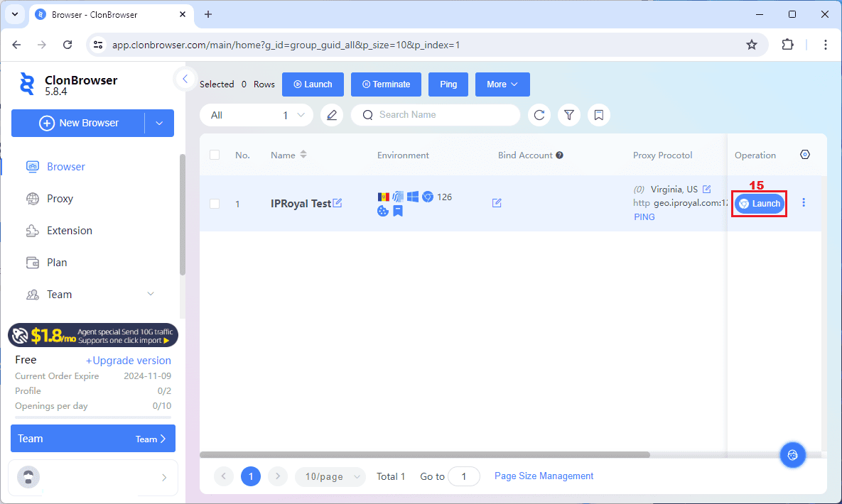This screenshot has height=504, width=842.
Task: Change the 10/page size dropdown
Action: click(330, 476)
